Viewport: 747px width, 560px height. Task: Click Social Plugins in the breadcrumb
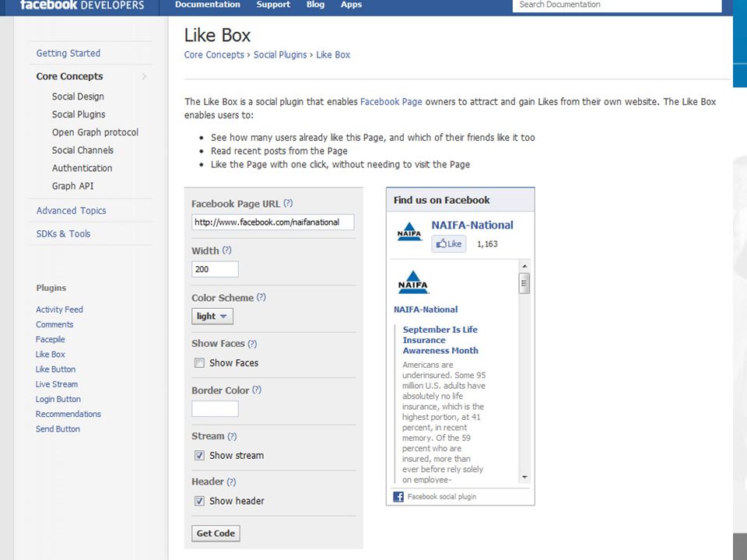coord(280,54)
